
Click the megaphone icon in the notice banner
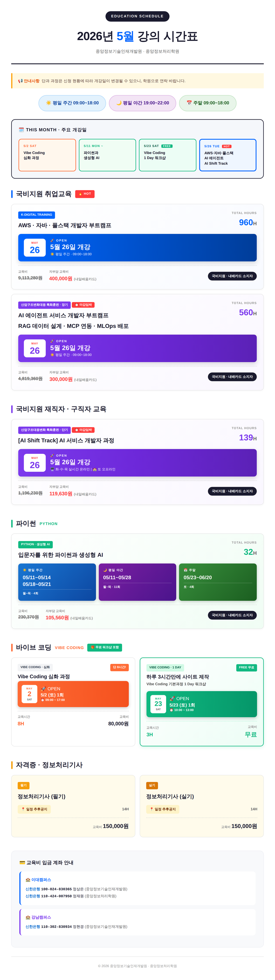20,81
